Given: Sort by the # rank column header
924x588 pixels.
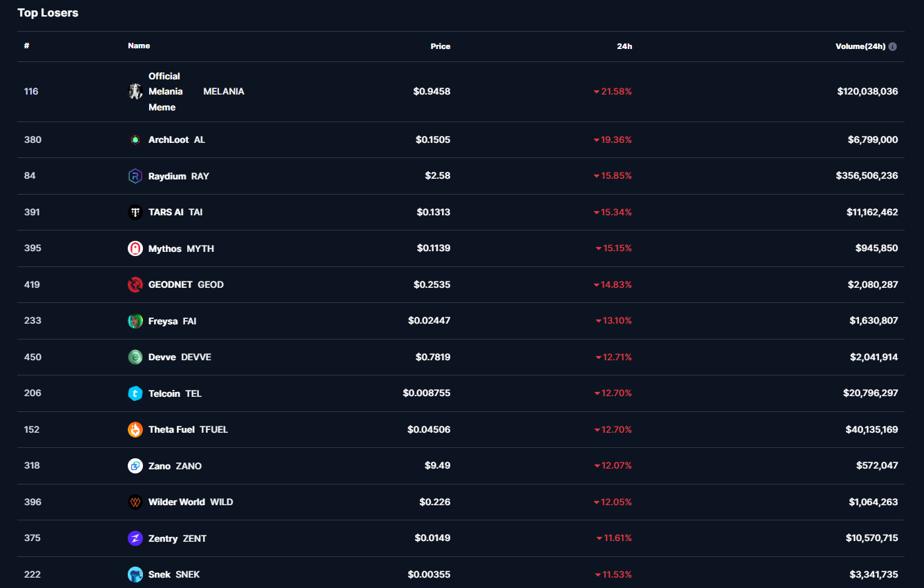Looking at the screenshot, I should coord(26,46).
